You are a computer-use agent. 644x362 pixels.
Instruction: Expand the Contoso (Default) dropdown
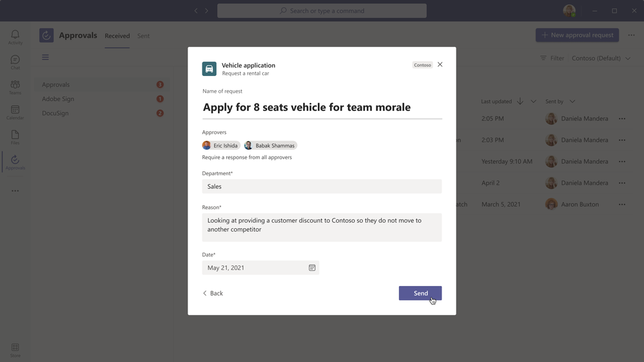(601, 58)
